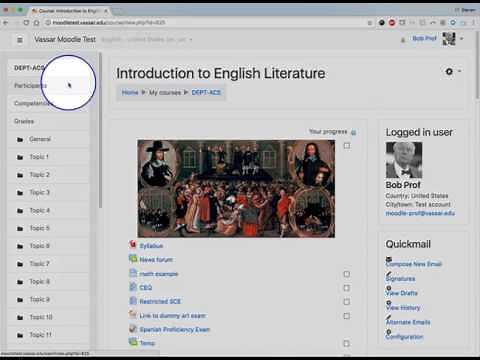Click the side navigation scrollbar
Viewport: 480px width, 360px height.
tap(100, 130)
